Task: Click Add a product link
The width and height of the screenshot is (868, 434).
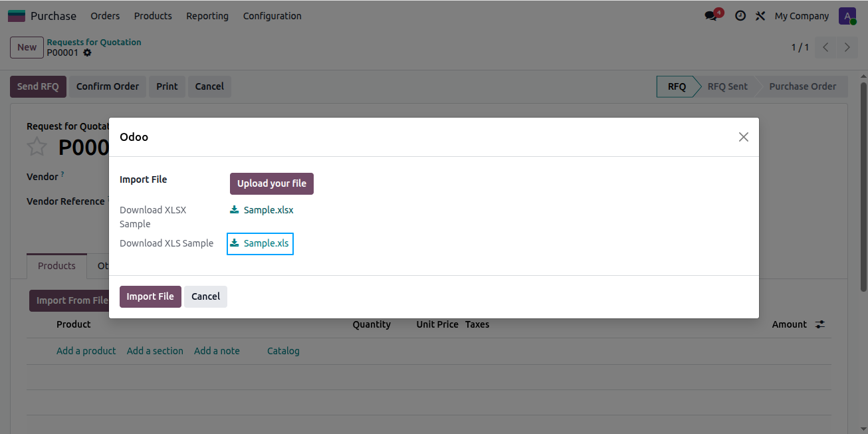Action: [86, 351]
